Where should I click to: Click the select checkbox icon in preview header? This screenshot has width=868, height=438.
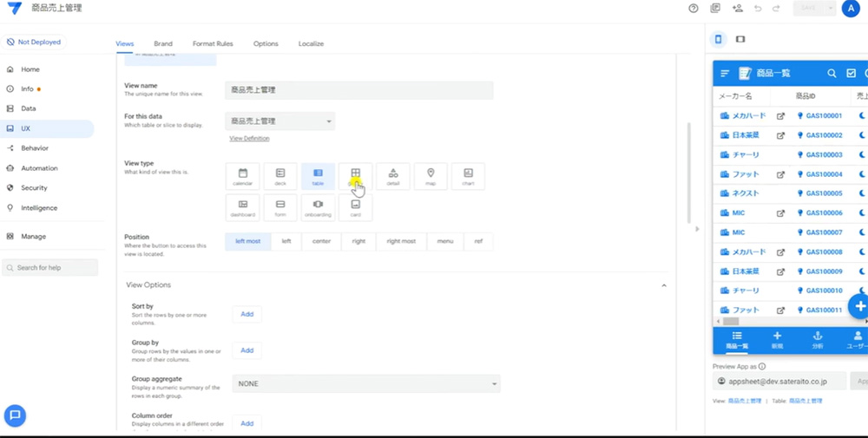(851, 73)
